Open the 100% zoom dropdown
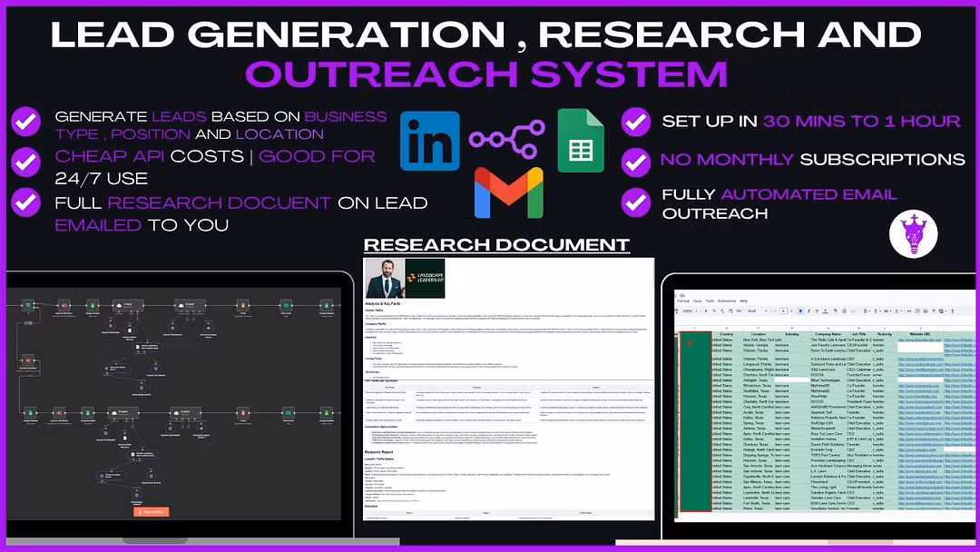The width and height of the screenshot is (980, 552). tap(690, 311)
